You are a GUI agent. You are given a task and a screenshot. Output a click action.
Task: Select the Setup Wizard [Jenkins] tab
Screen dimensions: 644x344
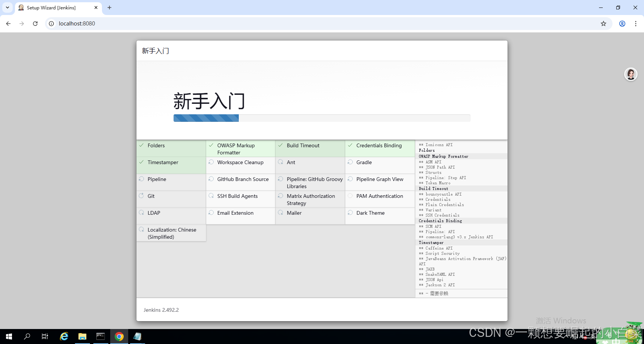(x=58, y=8)
